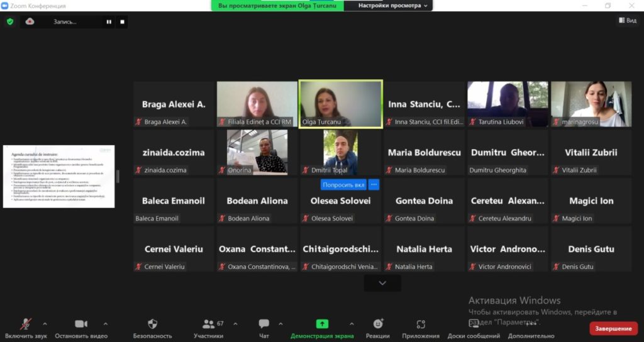Image resolution: width=644 pixels, height=342 pixels.
Task: Stop video using Остановить видео camera icon
Action: 81,324
